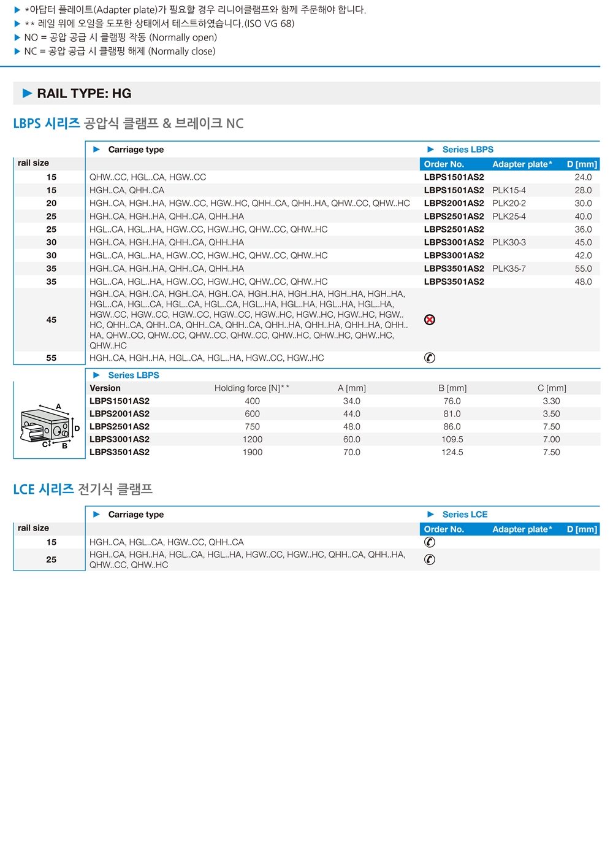Select A value 60.0
The width and height of the screenshot is (613, 868).
[352, 439]
